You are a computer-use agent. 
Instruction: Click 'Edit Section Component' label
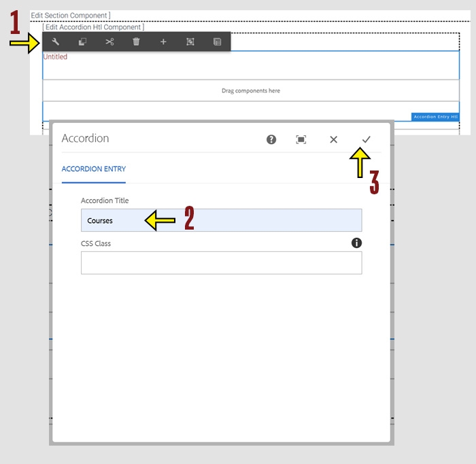71,15
